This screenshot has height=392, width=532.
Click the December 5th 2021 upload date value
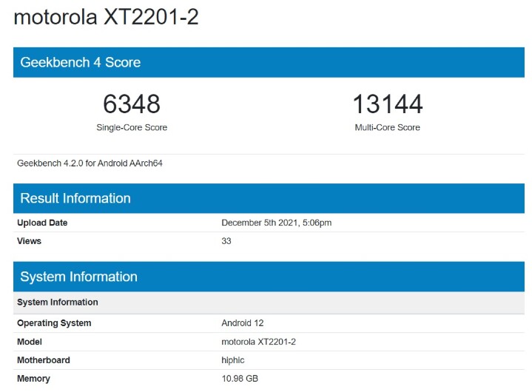(277, 223)
